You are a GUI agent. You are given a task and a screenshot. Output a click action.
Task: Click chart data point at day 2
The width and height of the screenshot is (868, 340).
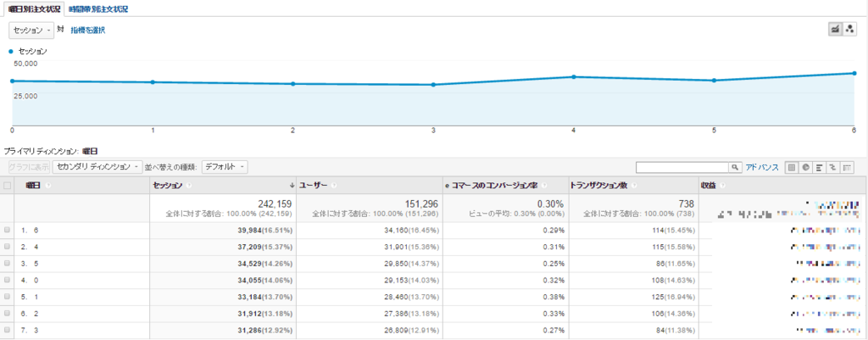[292, 84]
